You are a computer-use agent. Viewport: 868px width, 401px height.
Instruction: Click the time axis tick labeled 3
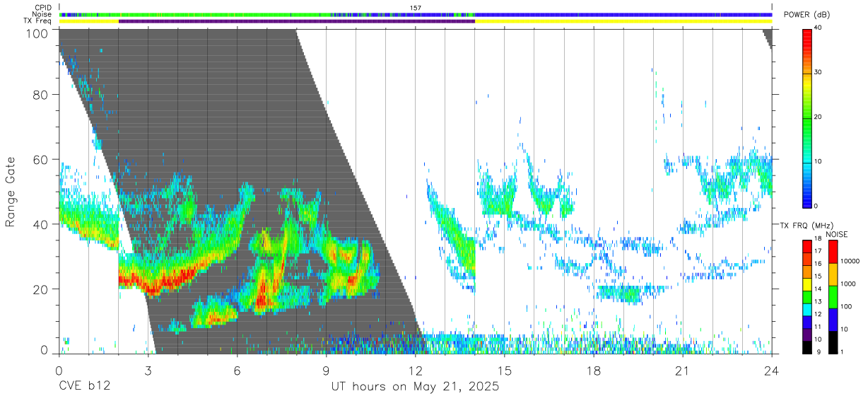pyautogui.click(x=148, y=370)
